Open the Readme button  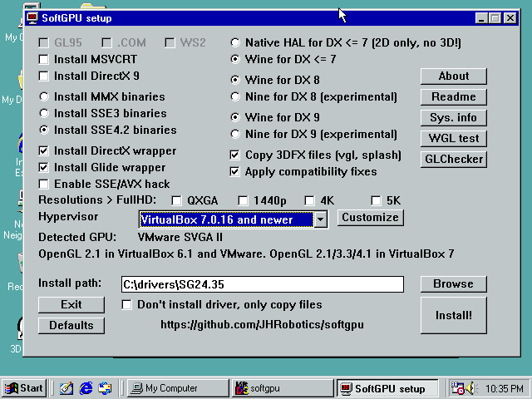point(454,97)
